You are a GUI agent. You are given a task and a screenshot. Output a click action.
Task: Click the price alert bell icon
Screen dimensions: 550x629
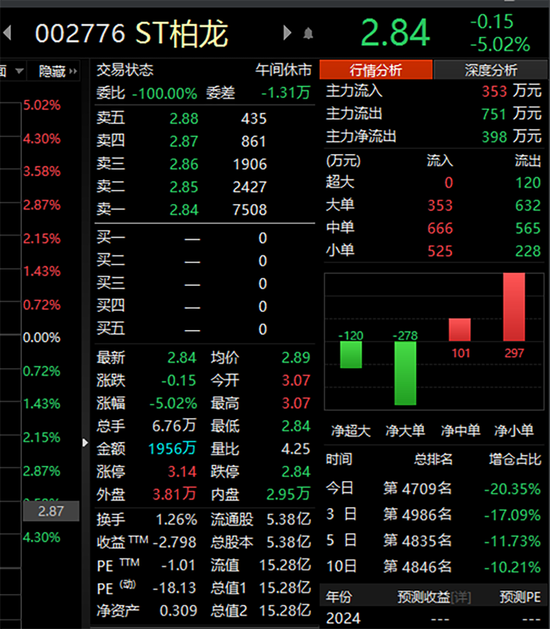coord(308,33)
